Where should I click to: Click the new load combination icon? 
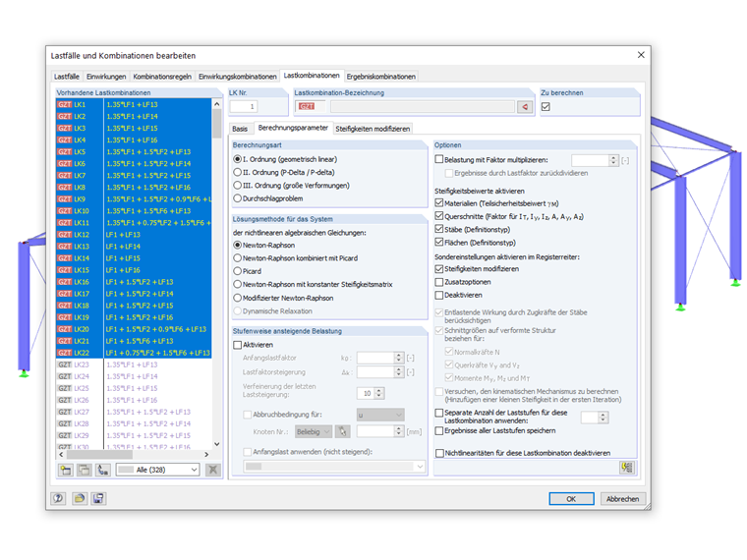65,470
